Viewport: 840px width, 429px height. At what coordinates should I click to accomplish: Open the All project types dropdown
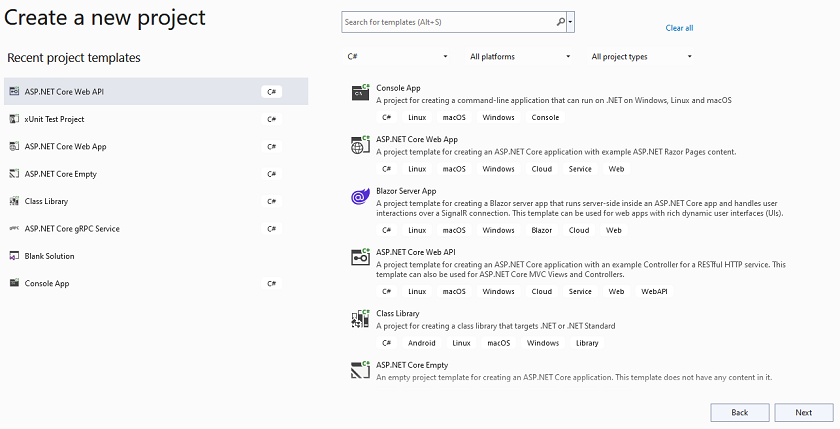click(641, 56)
